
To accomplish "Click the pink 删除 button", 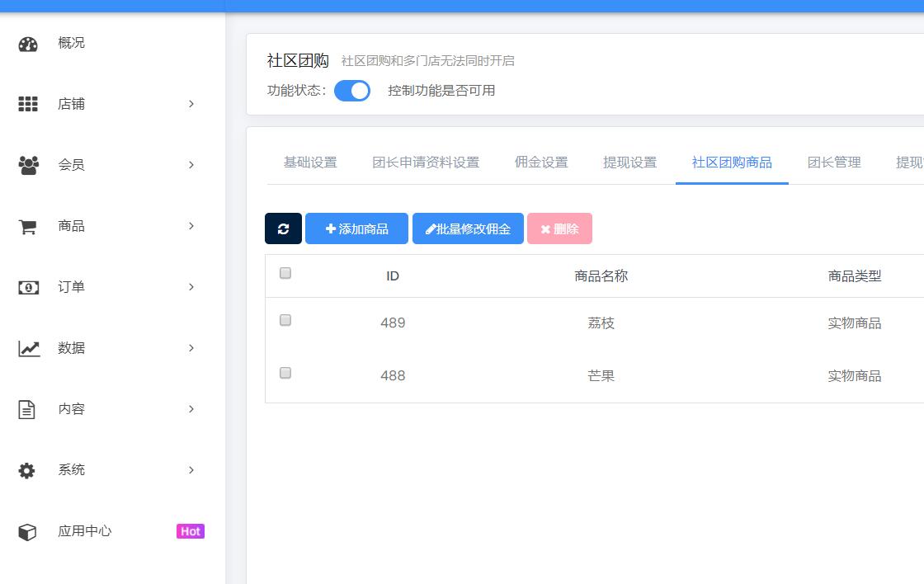I will [x=560, y=228].
